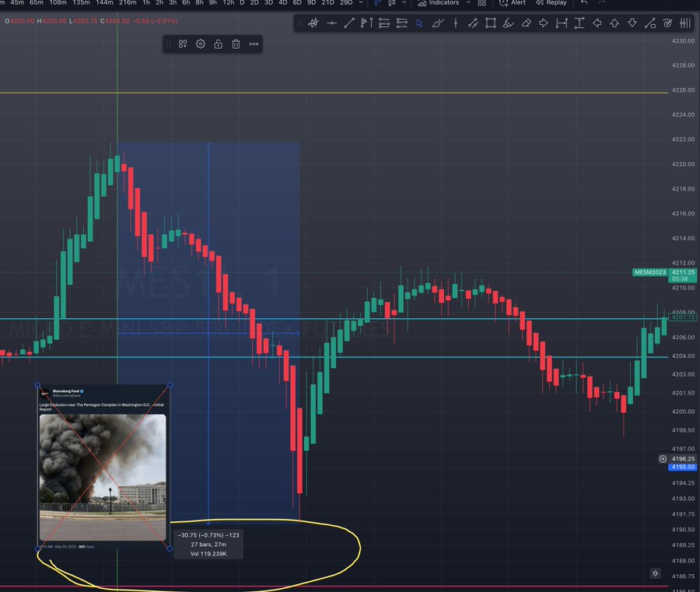Start bar Replay mode
Viewport: 700px width, 592px height.
[x=551, y=2]
